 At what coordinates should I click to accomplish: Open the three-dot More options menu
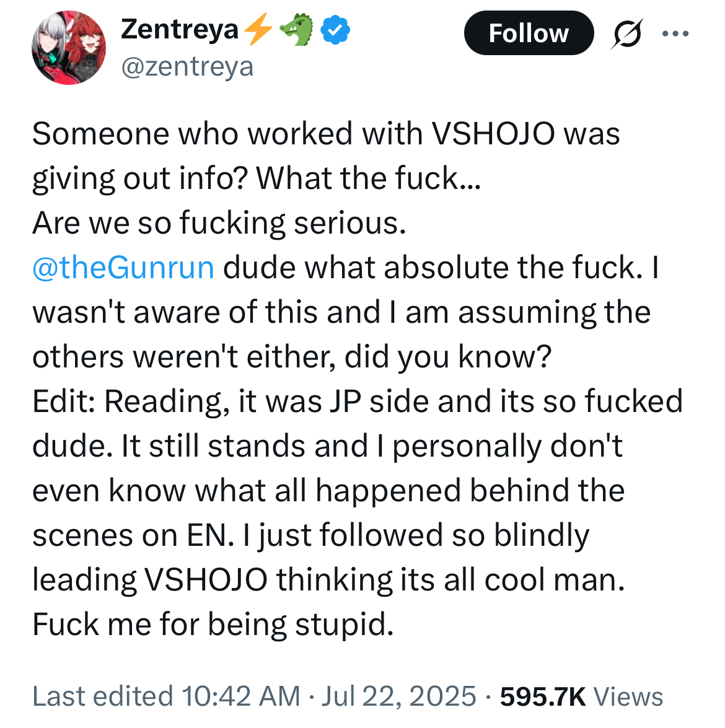pos(675,33)
